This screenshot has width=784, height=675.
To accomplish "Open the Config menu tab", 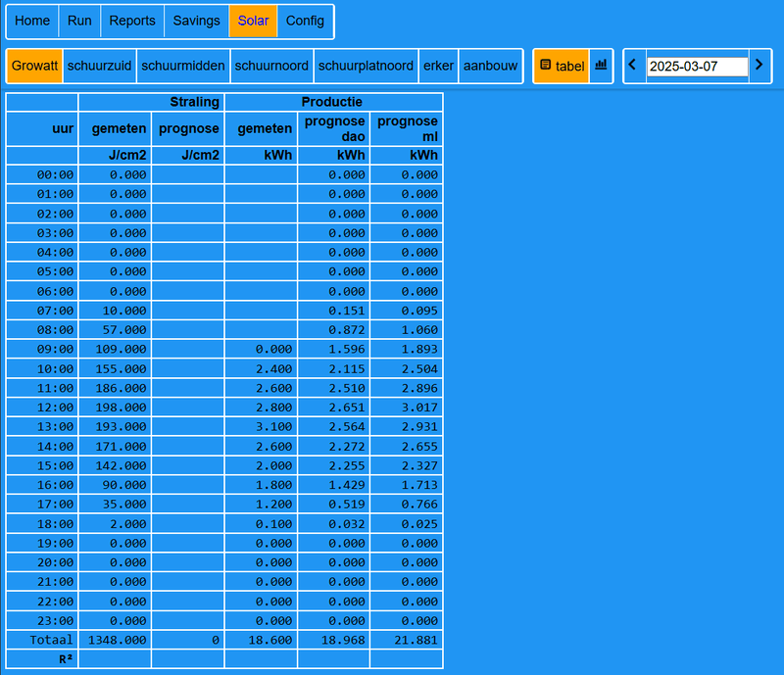I will click(x=305, y=21).
